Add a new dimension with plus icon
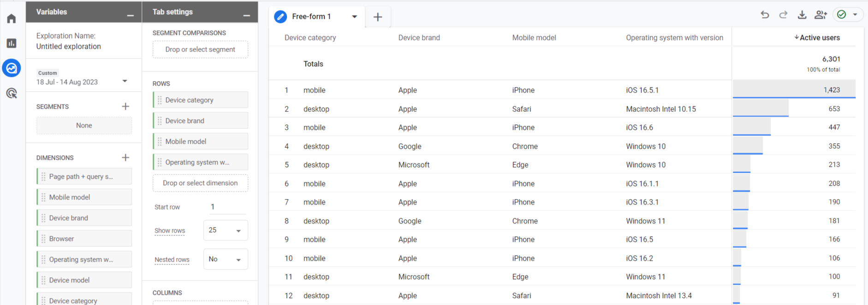Viewport: 868px width, 305px height. [125, 158]
